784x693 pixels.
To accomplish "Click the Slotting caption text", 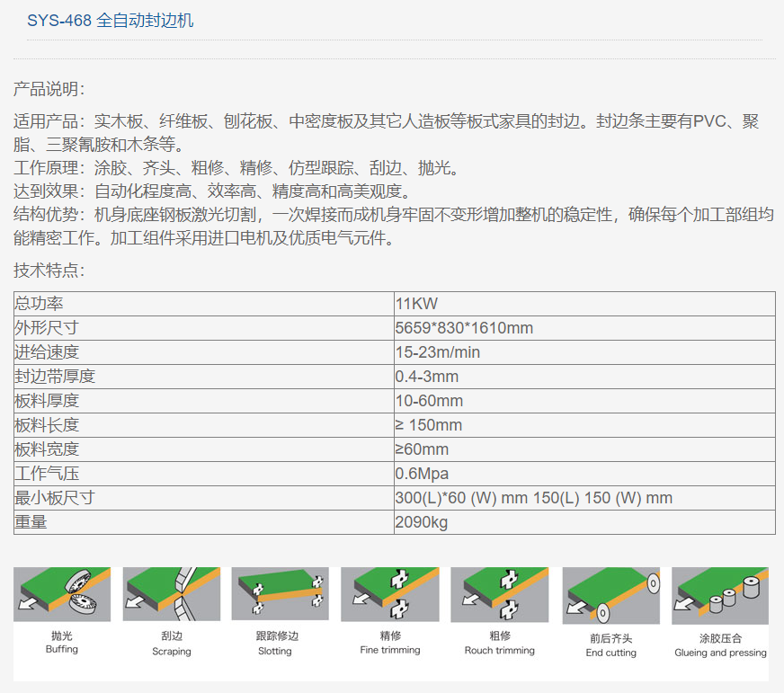I will coord(275,651).
